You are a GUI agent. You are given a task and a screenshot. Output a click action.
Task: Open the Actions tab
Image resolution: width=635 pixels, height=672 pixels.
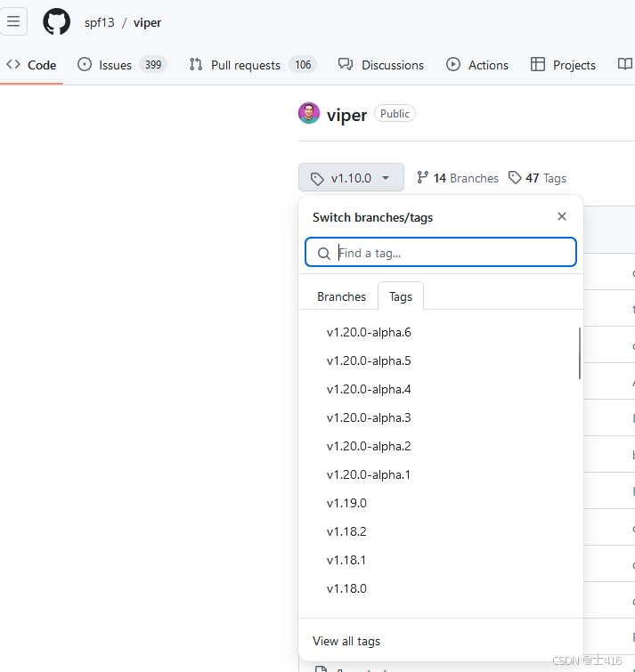click(x=477, y=65)
